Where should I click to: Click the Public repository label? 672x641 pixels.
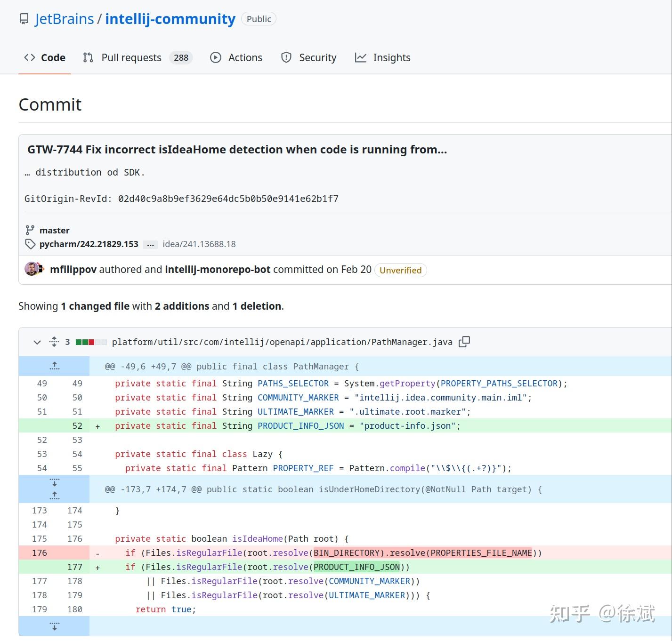259,19
